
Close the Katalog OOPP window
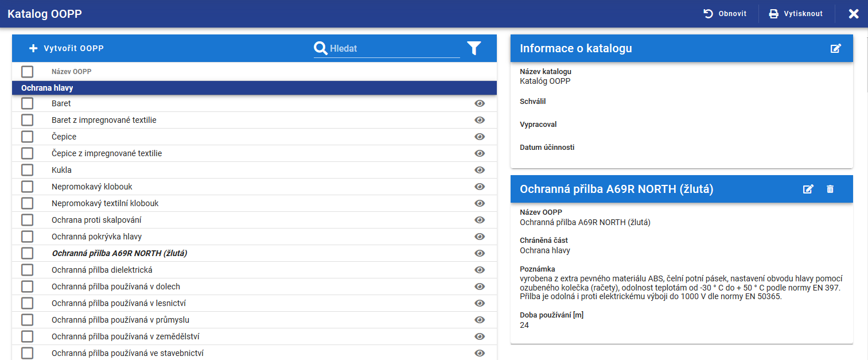[x=854, y=14]
